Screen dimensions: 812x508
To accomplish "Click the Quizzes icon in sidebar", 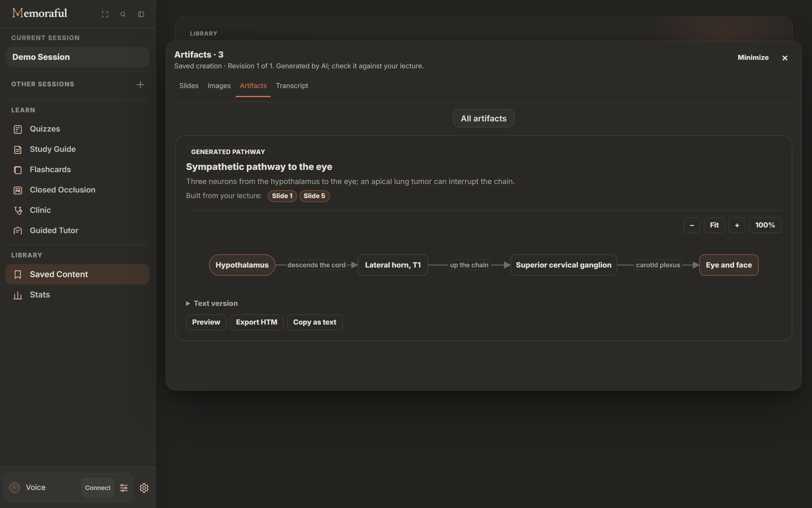I will pos(18,130).
